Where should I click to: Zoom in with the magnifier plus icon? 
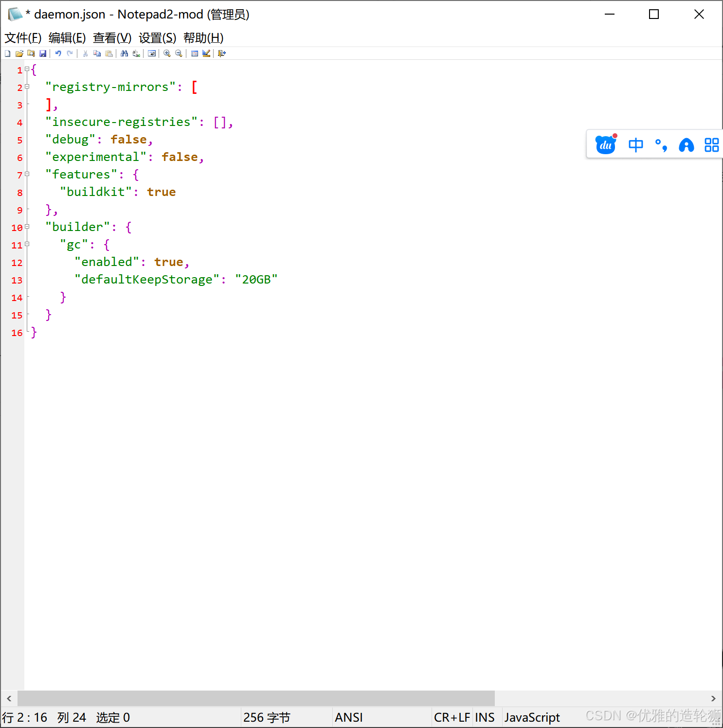click(x=167, y=53)
